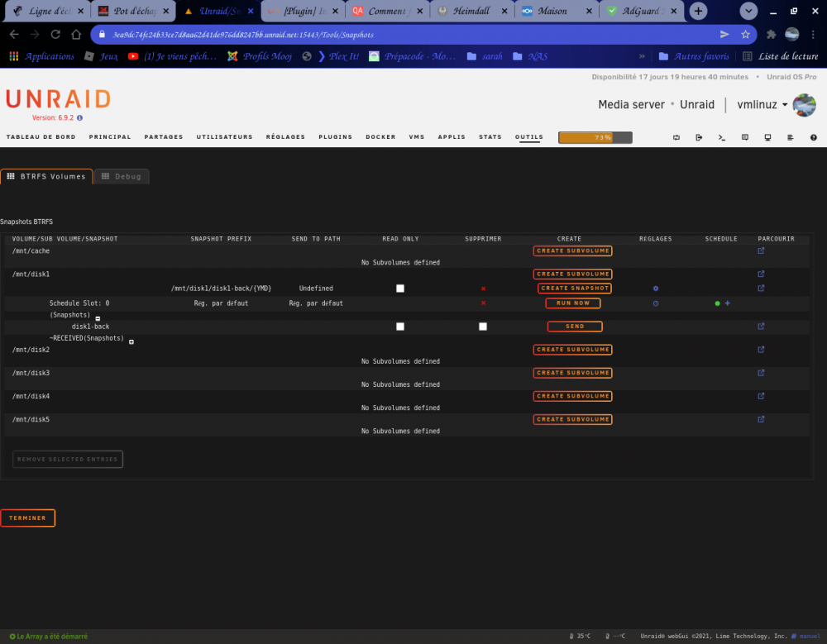Create subvolume on /mnt/disk5
This screenshot has width=827, height=644.
573,419
